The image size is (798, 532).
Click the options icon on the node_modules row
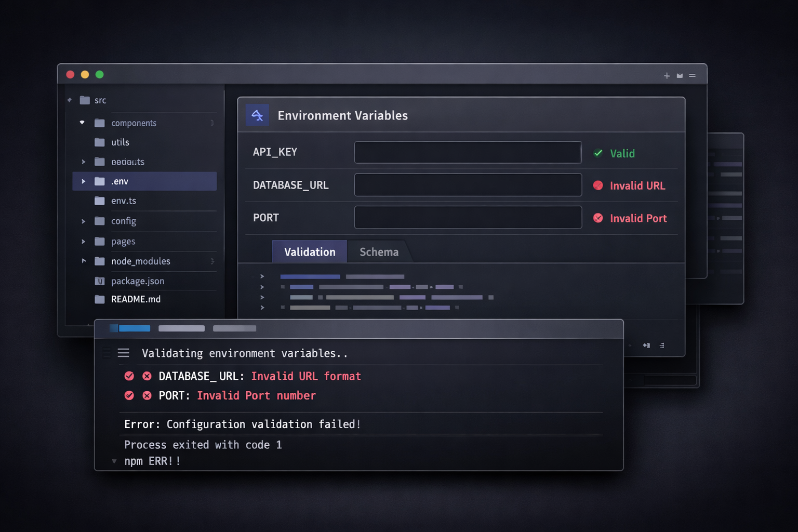tap(212, 261)
